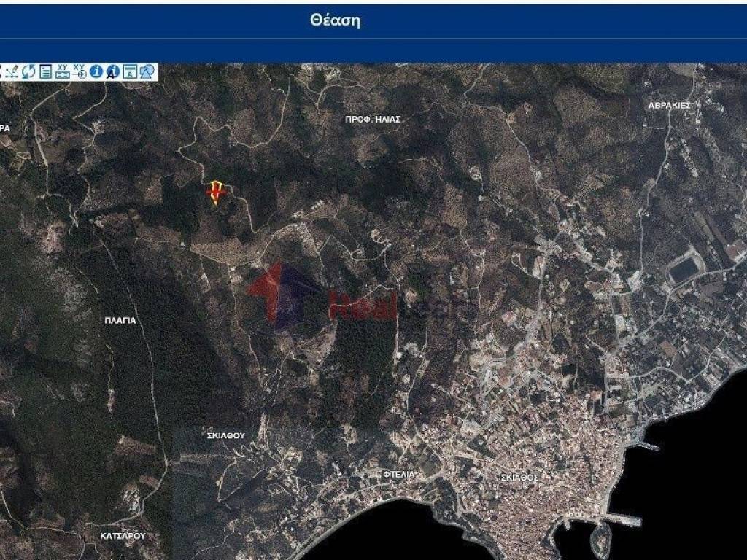
Task: Select the XY coordinates display tool
Action: (63, 71)
